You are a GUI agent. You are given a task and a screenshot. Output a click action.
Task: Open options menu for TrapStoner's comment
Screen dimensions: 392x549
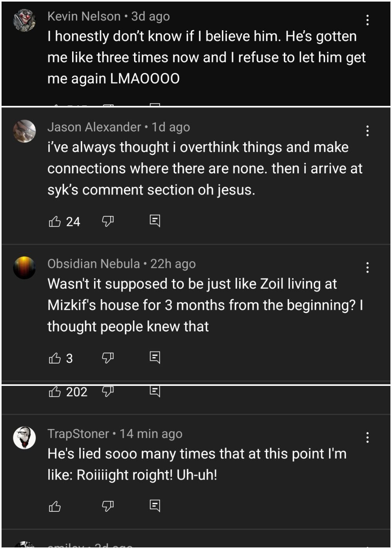pos(367,437)
